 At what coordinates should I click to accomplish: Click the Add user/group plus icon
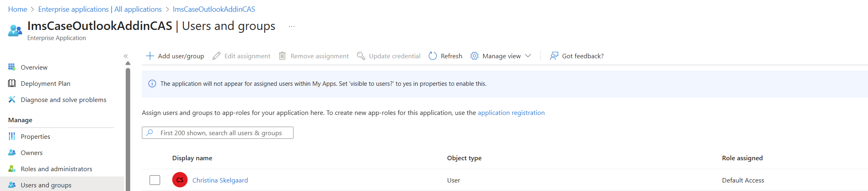pyautogui.click(x=150, y=56)
